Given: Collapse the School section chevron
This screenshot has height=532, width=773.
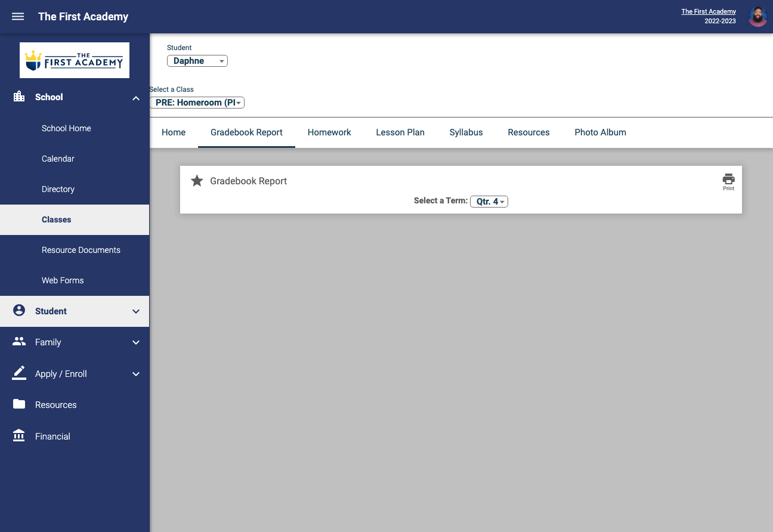Looking at the screenshot, I should [x=136, y=98].
